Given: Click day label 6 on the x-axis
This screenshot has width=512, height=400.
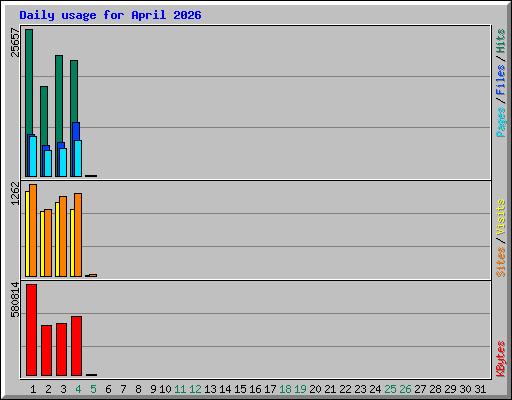Looking at the screenshot, I should click(x=108, y=389).
